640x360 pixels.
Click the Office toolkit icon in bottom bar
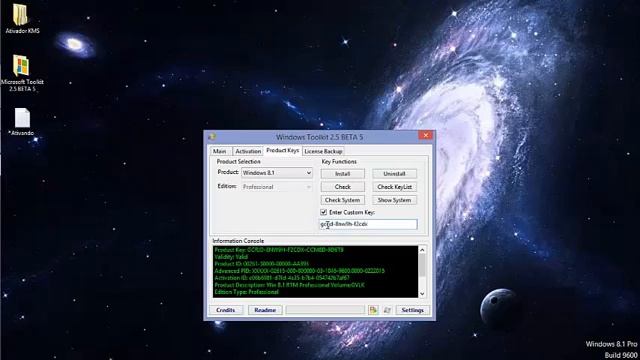(373, 310)
